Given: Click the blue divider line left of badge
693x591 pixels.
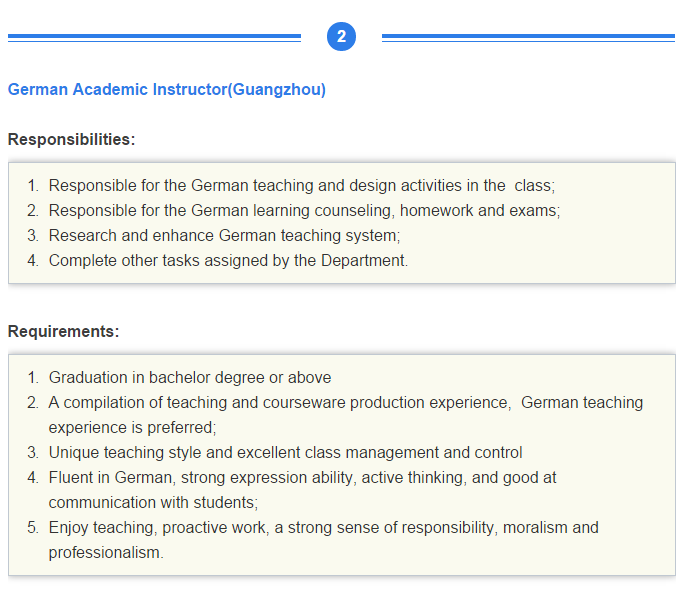Looking at the screenshot, I should [154, 38].
